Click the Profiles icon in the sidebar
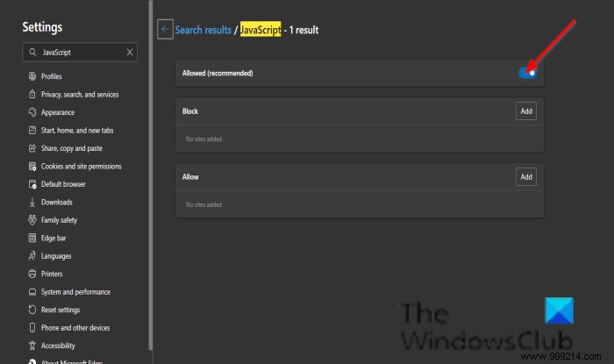The image size is (614, 364). (32, 76)
